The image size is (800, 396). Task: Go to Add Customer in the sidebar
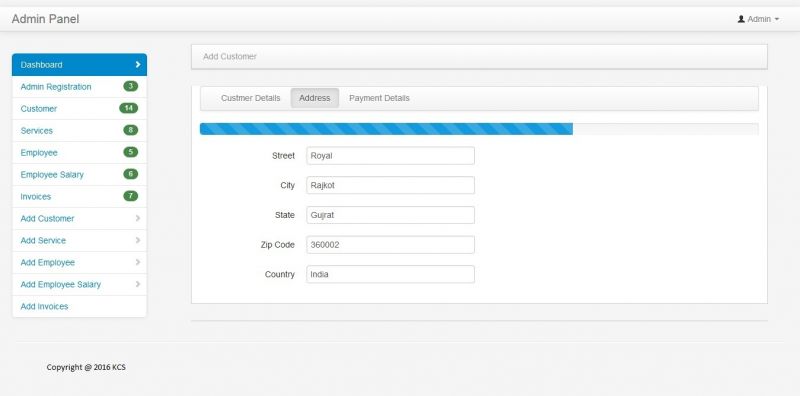pyautogui.click(x=79, y=218)
